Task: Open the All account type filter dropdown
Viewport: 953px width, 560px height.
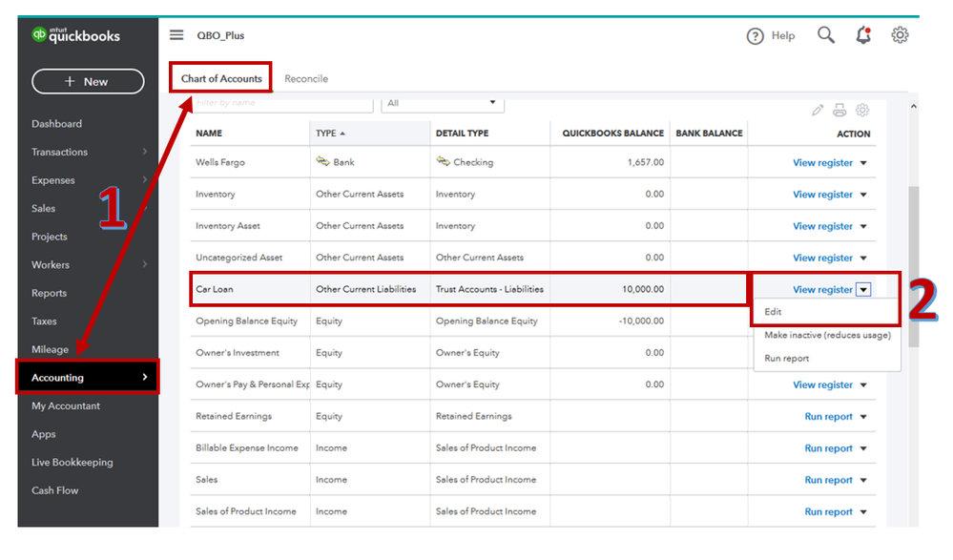Action: click(442, 104)
